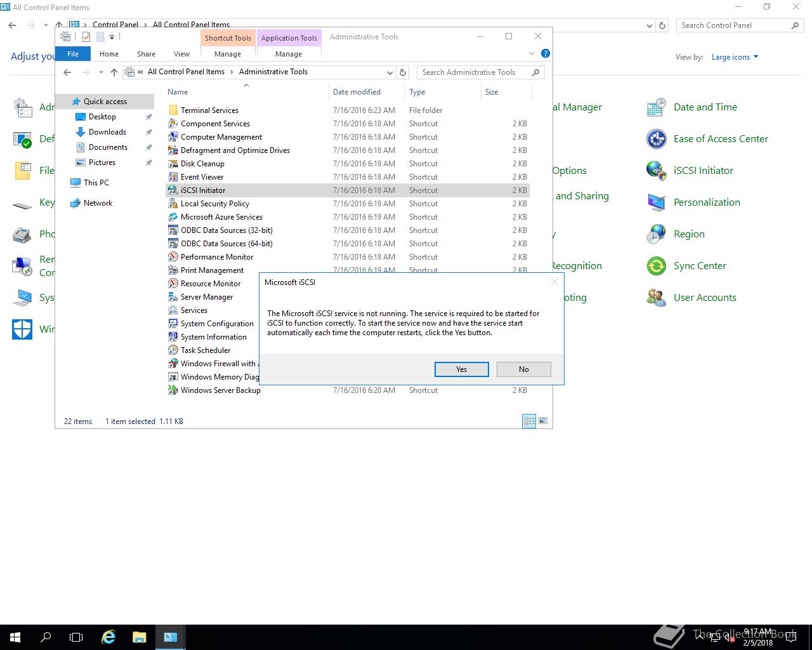
Task: Open the File tab in Administrative Tools
Action: (73, 54)
